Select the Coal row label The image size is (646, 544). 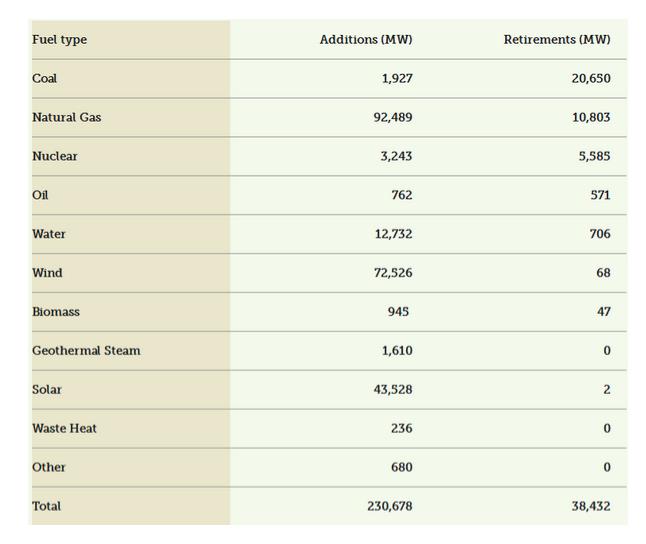coord(45,79)
